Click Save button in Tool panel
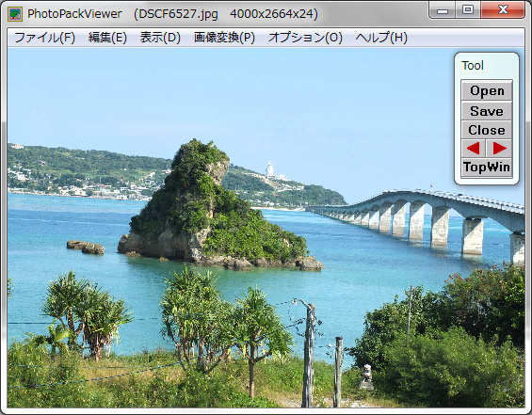 pyautogui.click(x=487, y=111)
